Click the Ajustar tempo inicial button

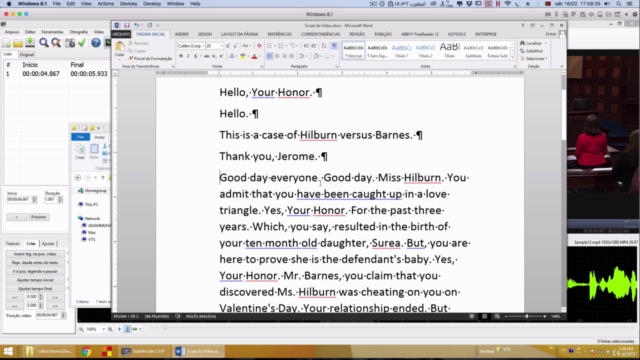[35, 280]
